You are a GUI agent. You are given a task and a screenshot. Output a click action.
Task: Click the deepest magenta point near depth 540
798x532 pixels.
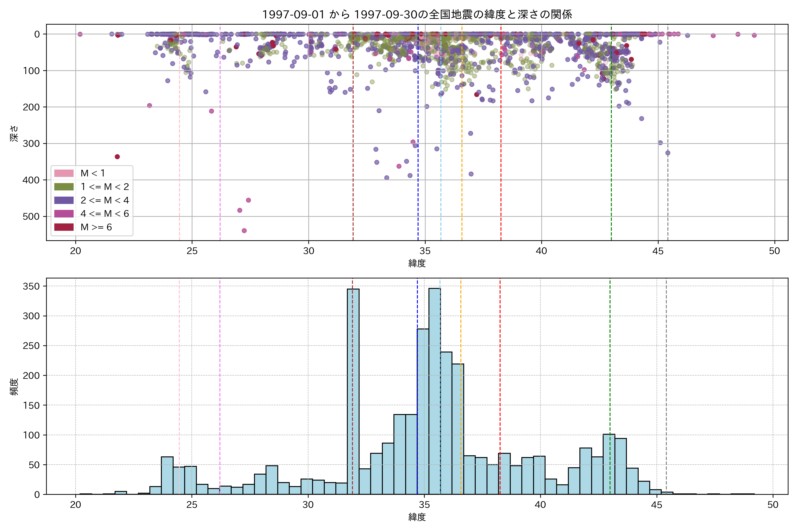[244, 231]
